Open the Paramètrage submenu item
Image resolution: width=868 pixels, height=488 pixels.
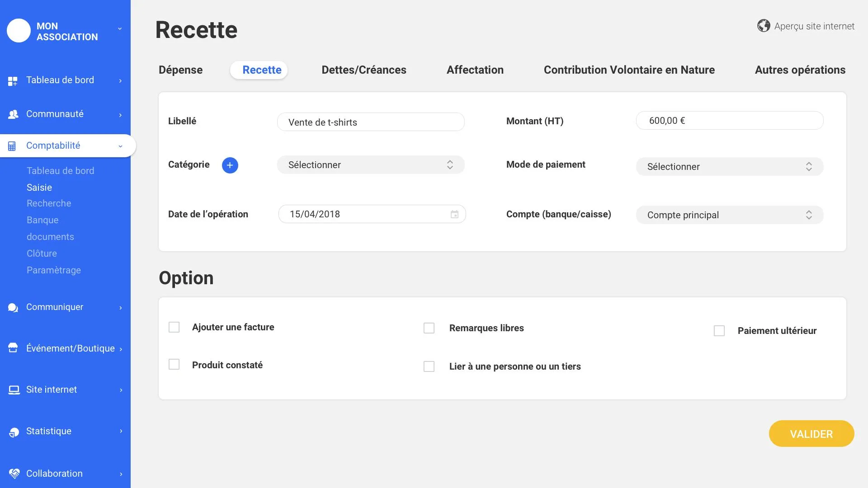[x=54, y=270]
